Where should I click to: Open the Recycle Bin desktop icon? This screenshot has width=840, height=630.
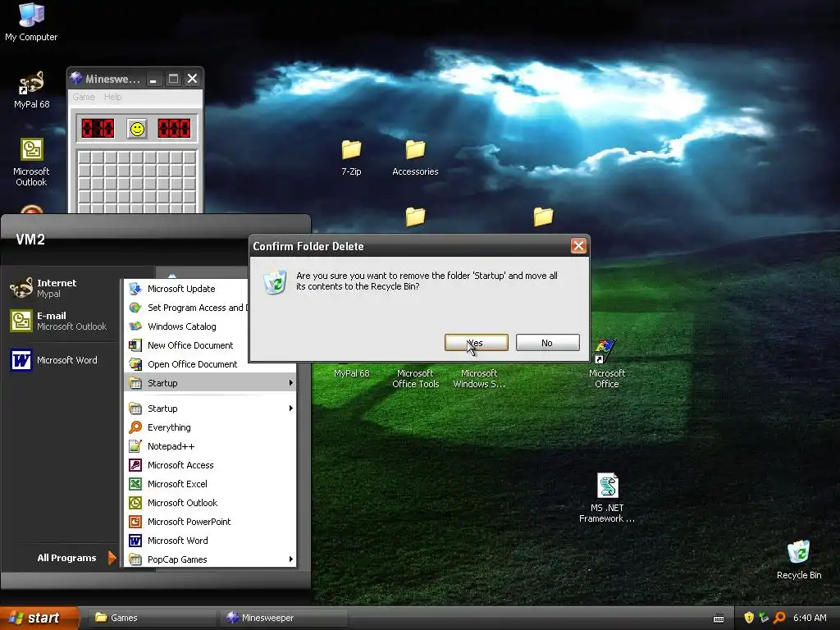point(799,559)
